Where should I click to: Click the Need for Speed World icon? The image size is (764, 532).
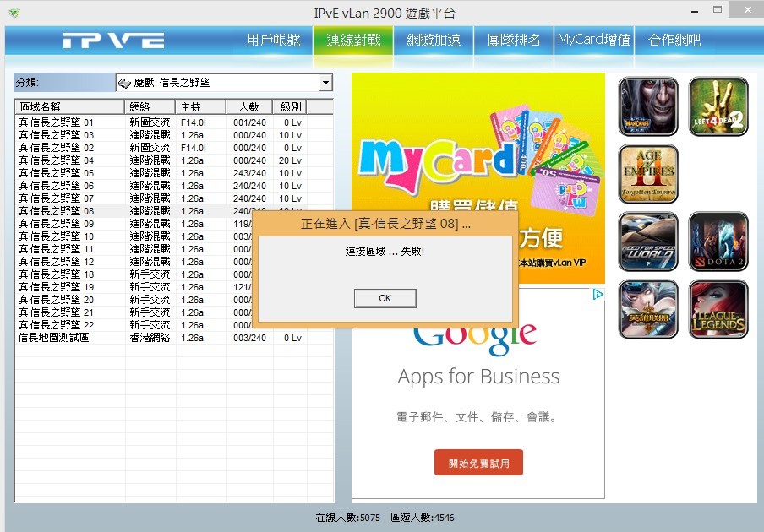pos(648,242)
